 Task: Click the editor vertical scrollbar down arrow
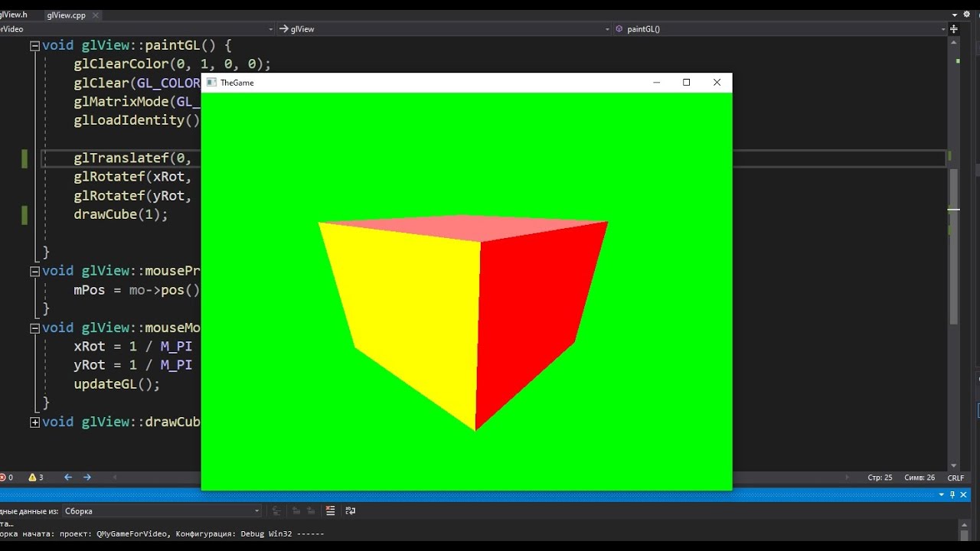[954, 465]
